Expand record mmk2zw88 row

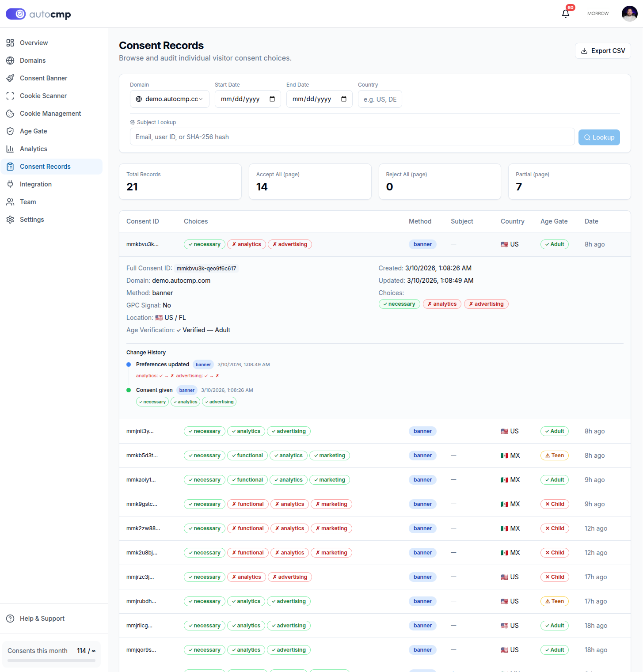point(375,528)
